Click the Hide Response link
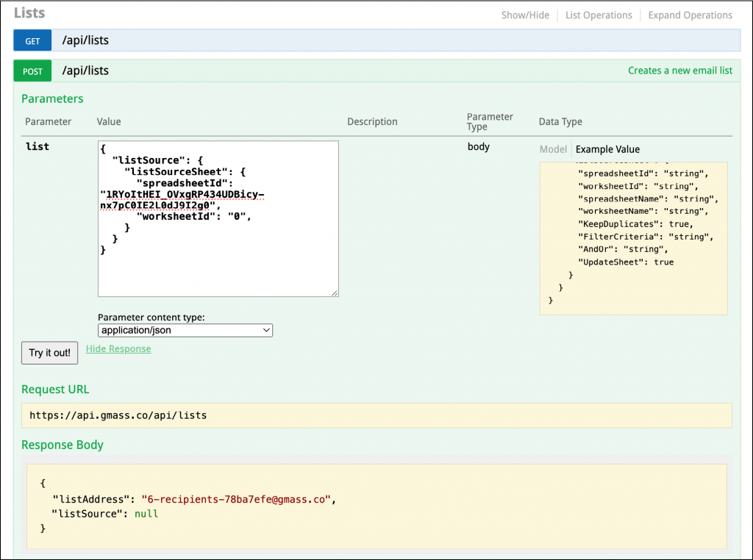Viewport: 753px width, 560px height. point(118,348)
